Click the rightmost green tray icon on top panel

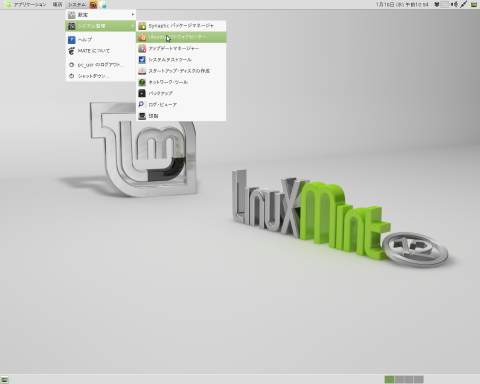474,5
